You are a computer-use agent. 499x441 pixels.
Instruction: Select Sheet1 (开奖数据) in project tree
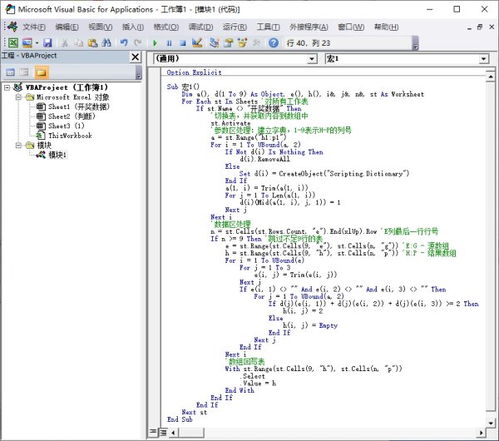click(78, 107)
